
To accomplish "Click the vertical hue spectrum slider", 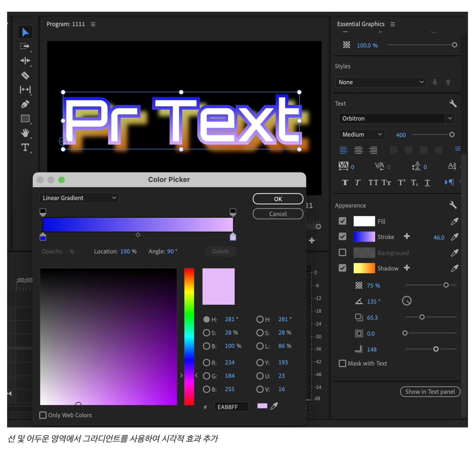I will [x=189, y=336].
